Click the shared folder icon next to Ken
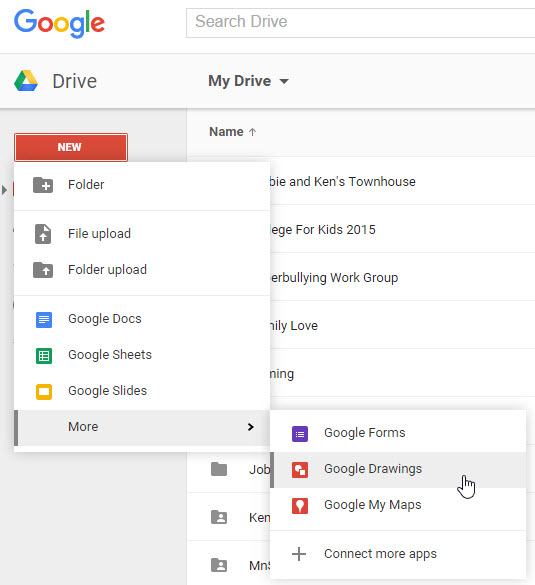Viewport: 535px width, 585px height. [x=219, y=517]
